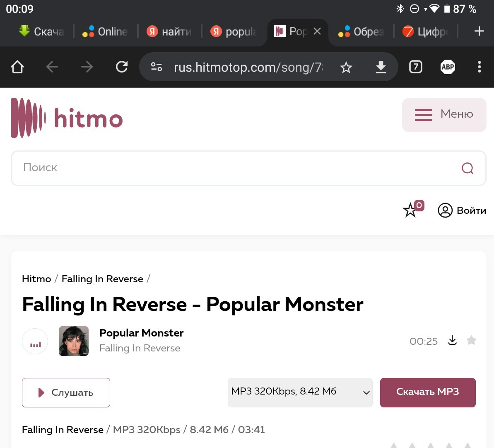The image size is (494, 448).
Task: Click Popular Monster track title
Action: click(x=142, y=333)
